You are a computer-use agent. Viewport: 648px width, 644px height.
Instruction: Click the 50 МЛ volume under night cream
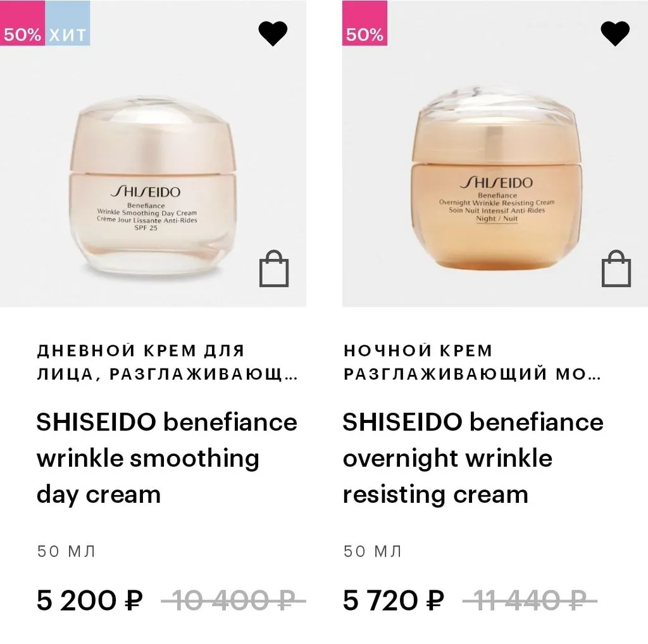click(x=372, y=552)
